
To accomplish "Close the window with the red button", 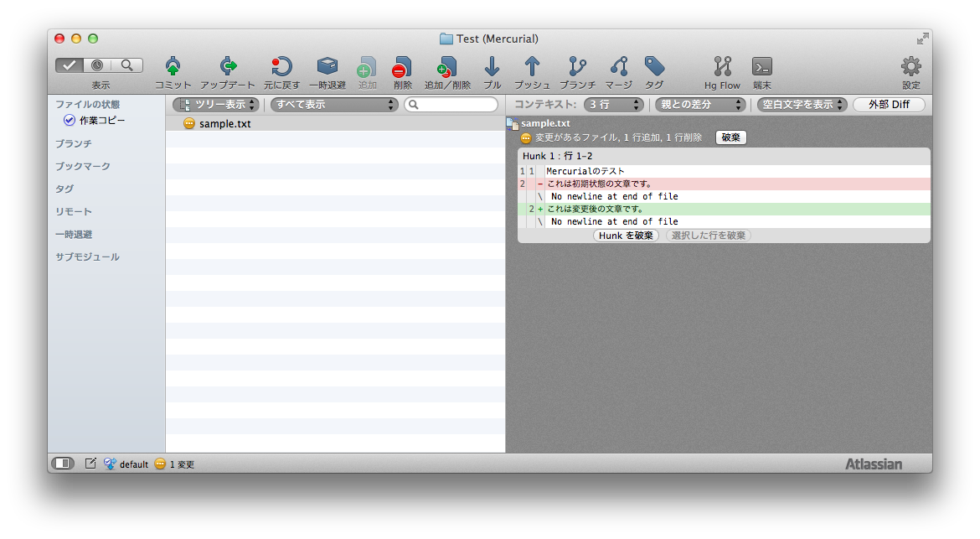I will 59,39.
